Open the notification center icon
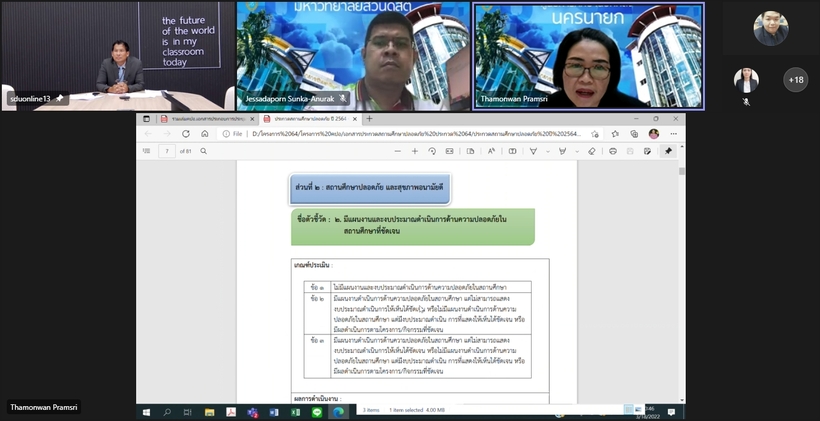 pos(671,412)
